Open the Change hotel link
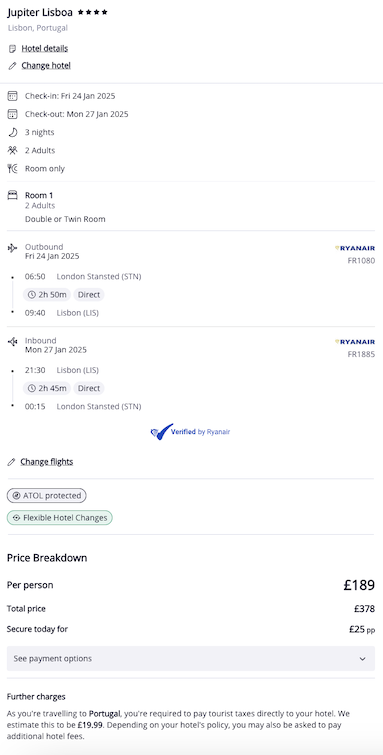 click(x=46, y=65)
